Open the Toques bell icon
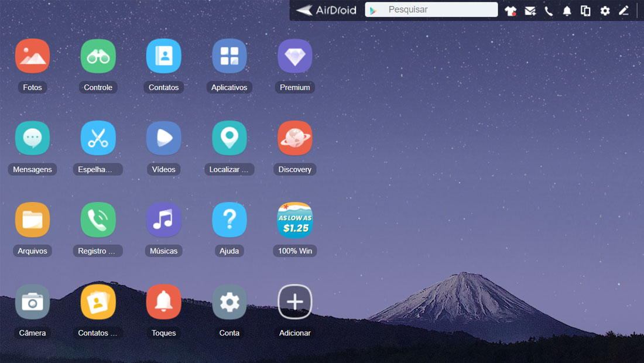Image resolution: width=644 pixels, height=363 pixels. [x=163, y=302]
